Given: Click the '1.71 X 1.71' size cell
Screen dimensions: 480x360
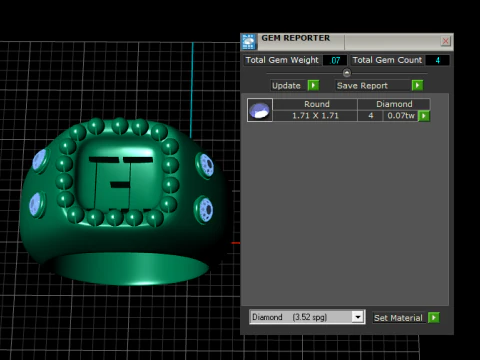Looking at the screenshot, I should [x=315, y=116].
